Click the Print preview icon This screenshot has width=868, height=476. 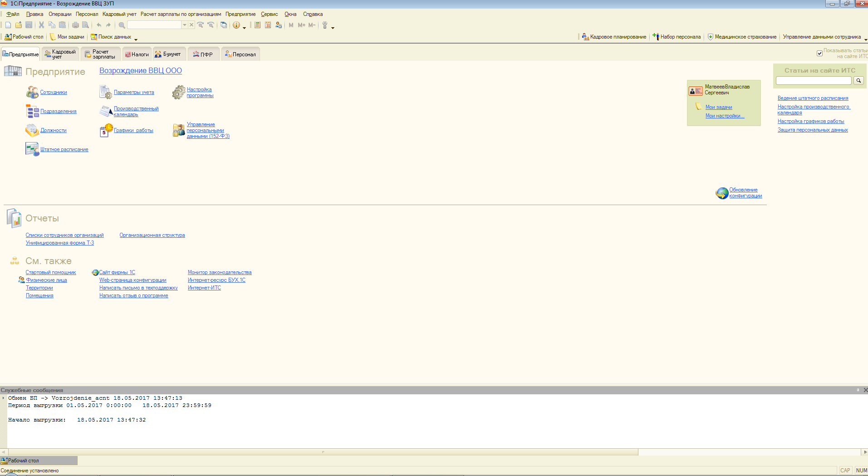click(x=85, y=25)
